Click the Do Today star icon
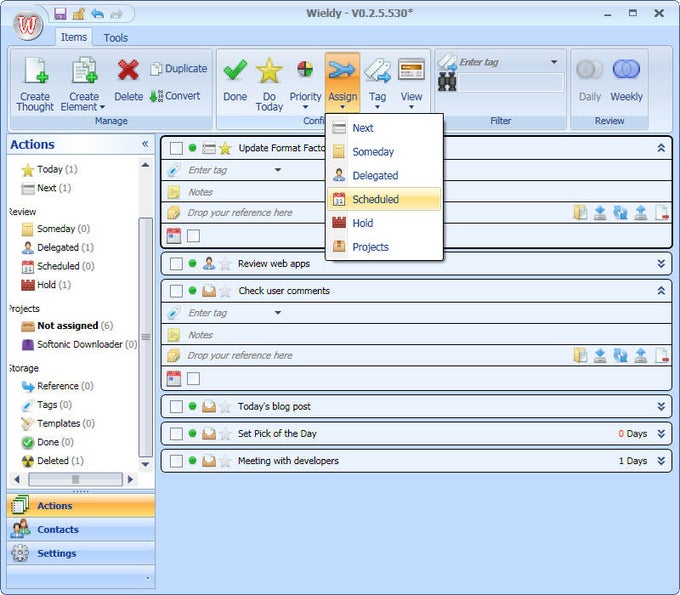Screen dimensions: 680x595 click(269, 70)
